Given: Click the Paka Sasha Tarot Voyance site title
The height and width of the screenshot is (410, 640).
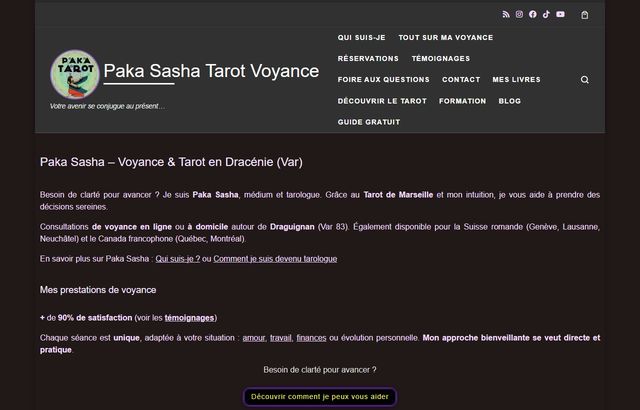Looking at the screenshot, I should point(211,71).
